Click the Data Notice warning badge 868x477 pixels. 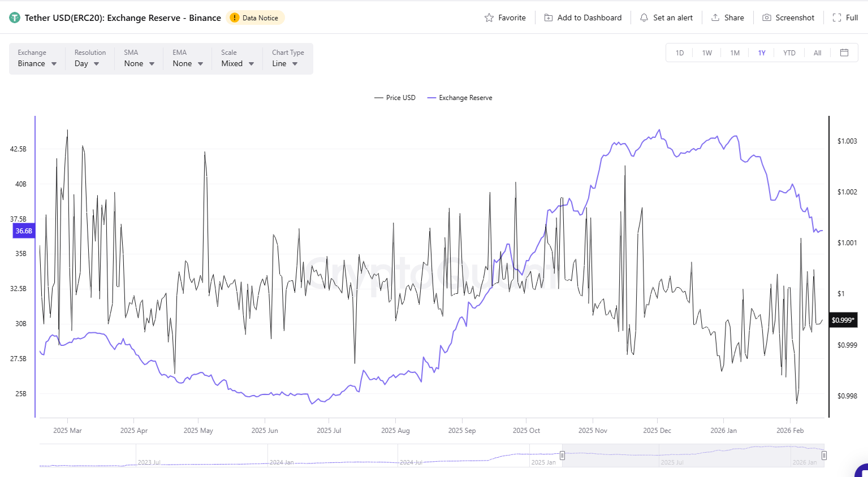(x=255, y=18)
